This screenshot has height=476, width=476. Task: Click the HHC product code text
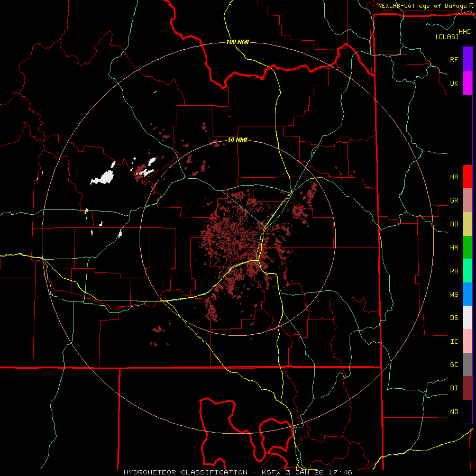[x=465, y=32]
